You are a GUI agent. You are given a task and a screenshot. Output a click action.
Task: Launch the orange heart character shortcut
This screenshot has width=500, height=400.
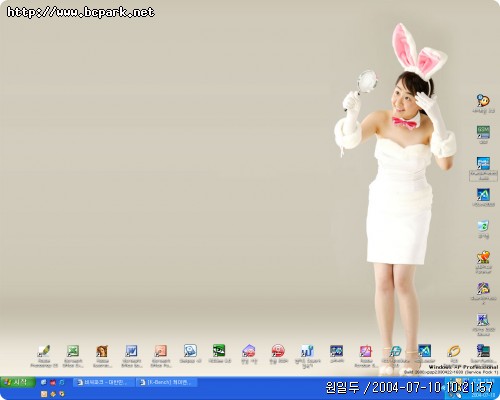tap(483, 262)
